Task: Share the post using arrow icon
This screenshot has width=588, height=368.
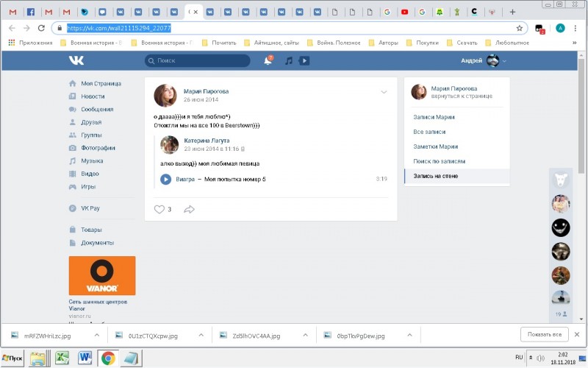Action: [x=189, y=209]
